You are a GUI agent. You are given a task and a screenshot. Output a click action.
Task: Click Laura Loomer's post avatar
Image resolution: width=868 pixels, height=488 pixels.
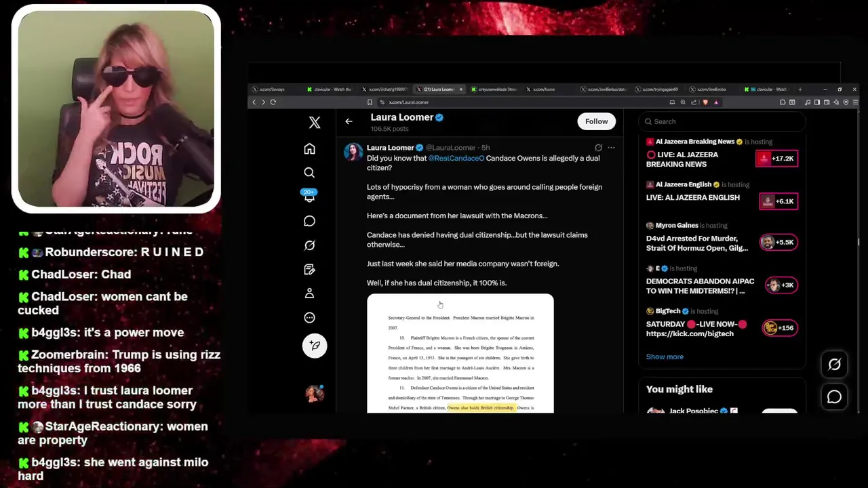click(x=353, y=152)
